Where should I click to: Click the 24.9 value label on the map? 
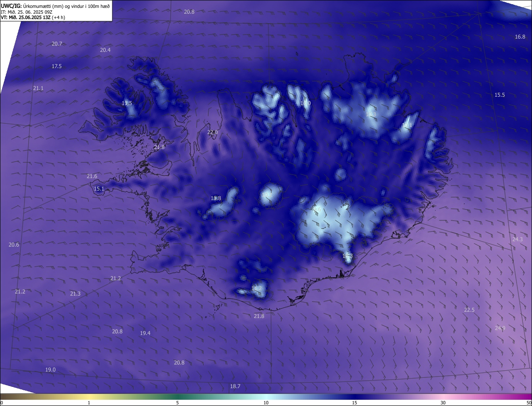coord(500,328)
